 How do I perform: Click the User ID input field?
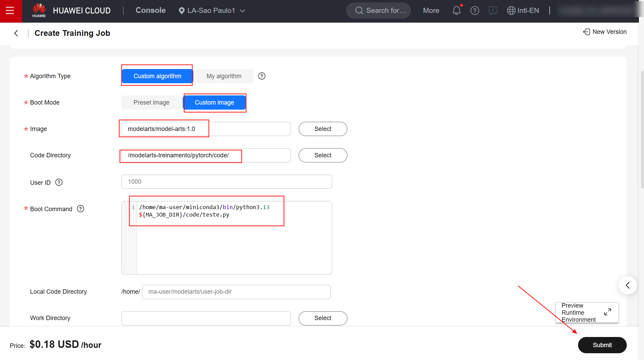tap(226, 182)
